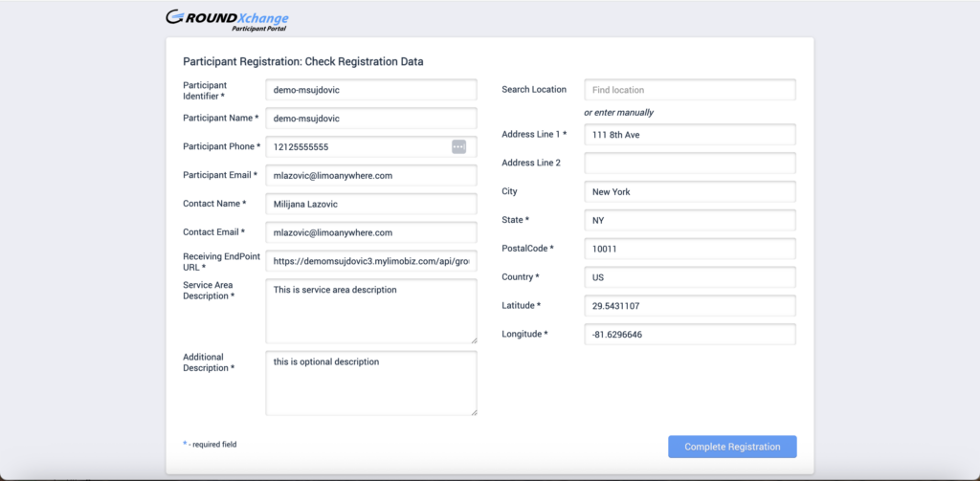The height and width of the screenshot is (481, 980).
Task: Click the Complete Registration button
Action: (732, 447)
